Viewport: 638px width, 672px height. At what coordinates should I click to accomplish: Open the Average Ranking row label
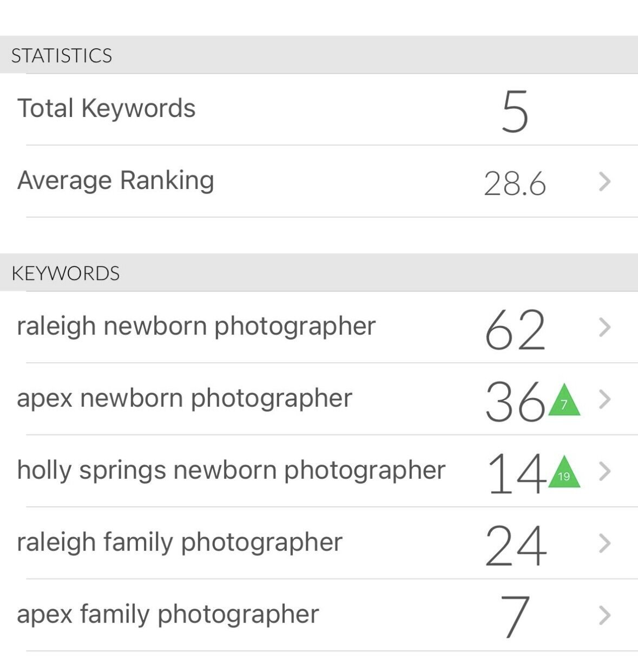[x=116, y=181]
